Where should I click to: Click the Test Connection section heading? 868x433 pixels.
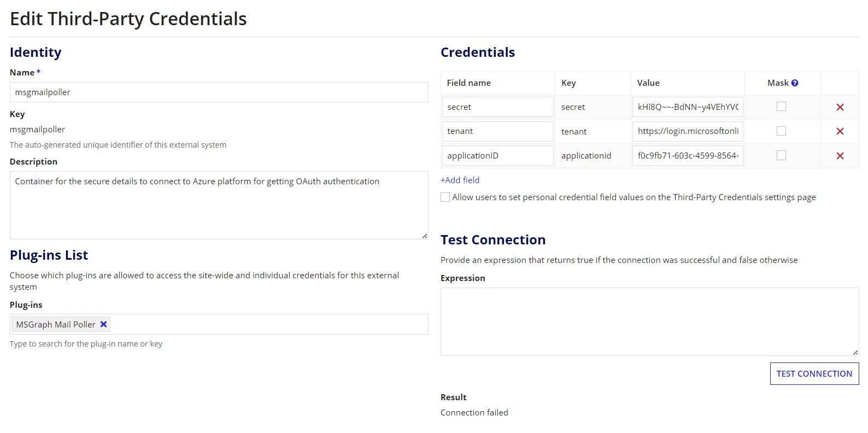[493, 240]
